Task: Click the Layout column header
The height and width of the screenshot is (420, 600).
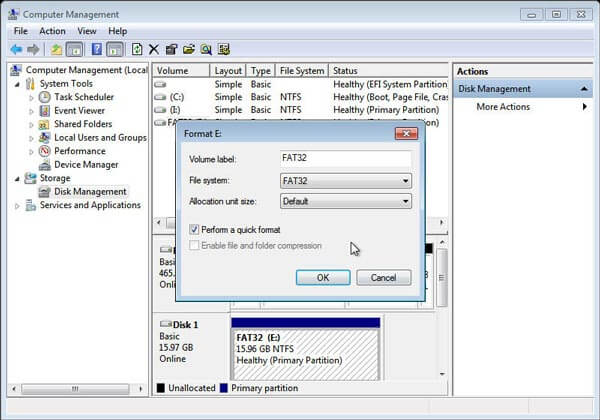Action: point(228,71)
